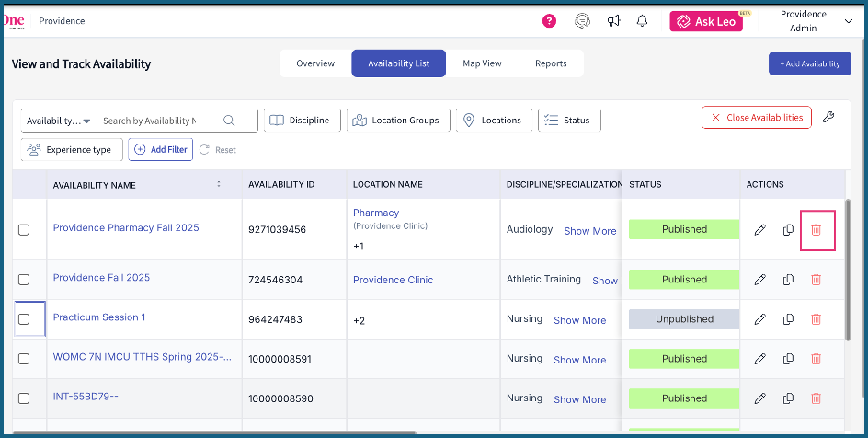Click the search magnifier icon
This screenshot has width=868, height=438.
tap(228, 121)
